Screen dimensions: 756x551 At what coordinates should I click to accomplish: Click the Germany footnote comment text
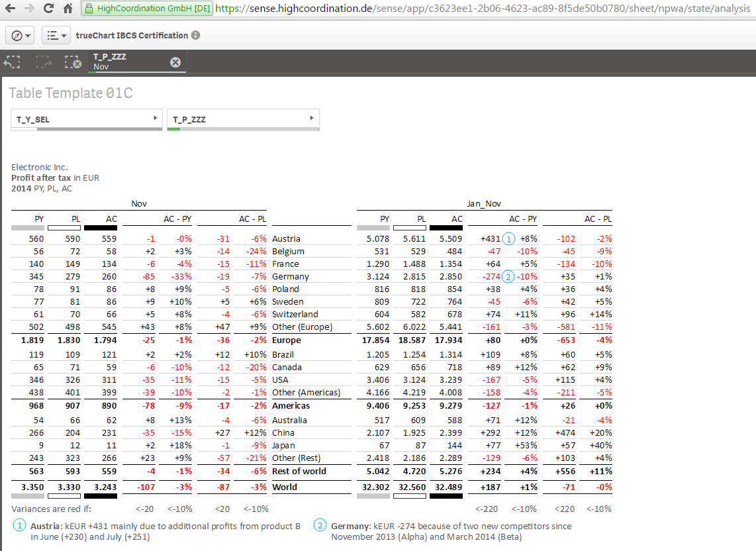(x=451, y=531)
